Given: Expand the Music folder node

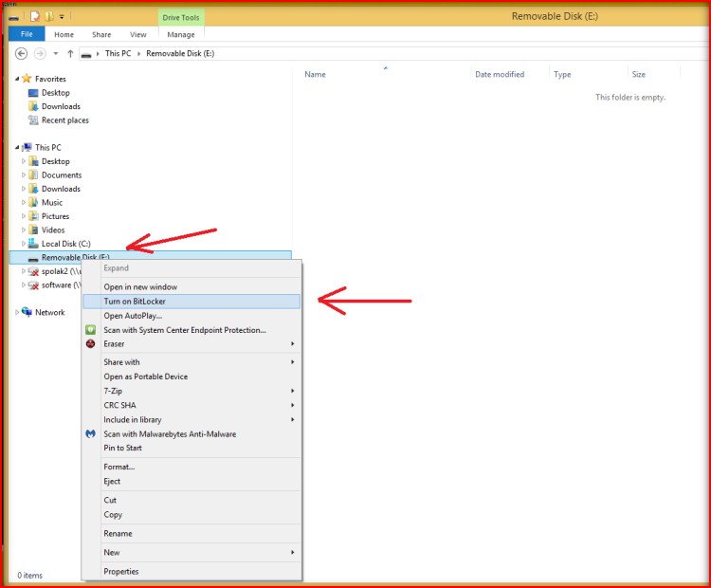Looking at the screenshot, I should pyautogui.click(x=24, y=202).
